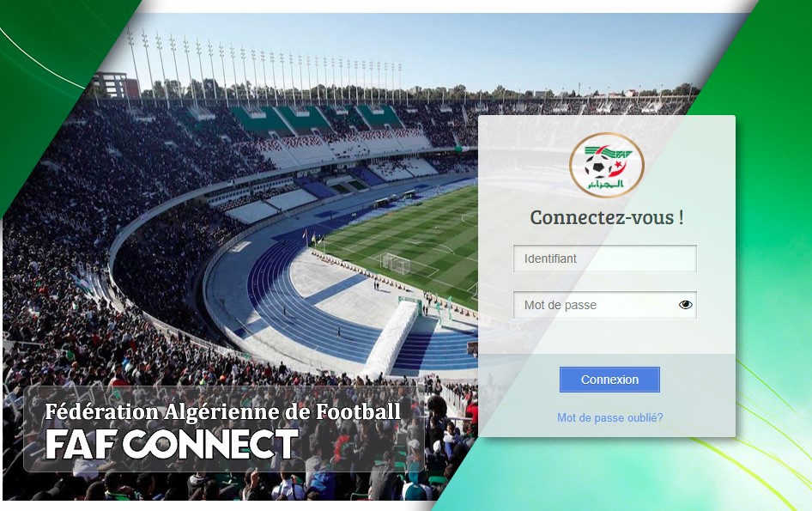The image size is (812, 511).
Task: Click the FAF CONNECT banner title
Action: point(172,444)
